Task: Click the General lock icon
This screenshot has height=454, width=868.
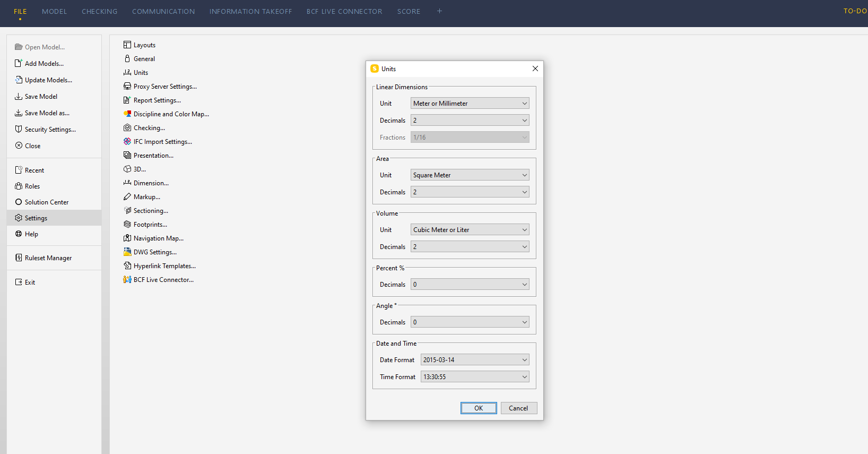Action: click(127, 58)
